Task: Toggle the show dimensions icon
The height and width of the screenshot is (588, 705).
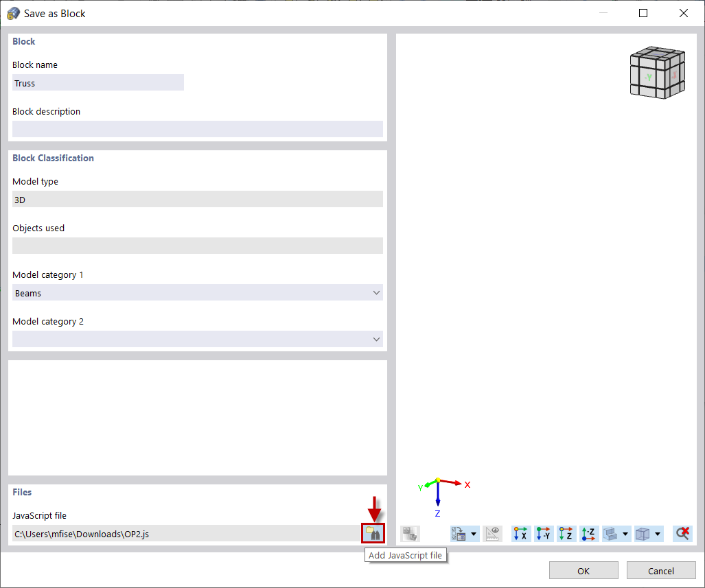Action: (492, 533)
